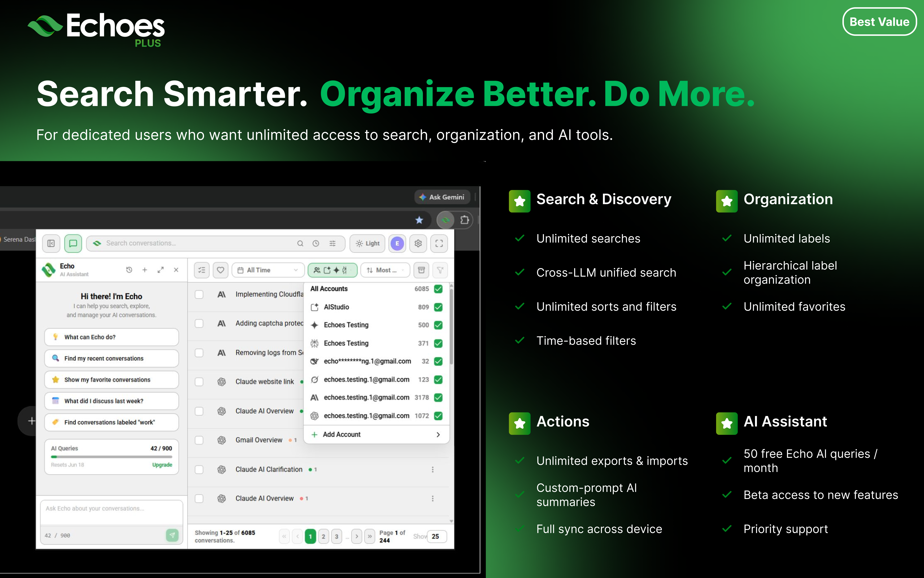This screenshot has width=924, height=578.
Task: Open the accounts filter dropdown
Action: click(x=333, y=270)
